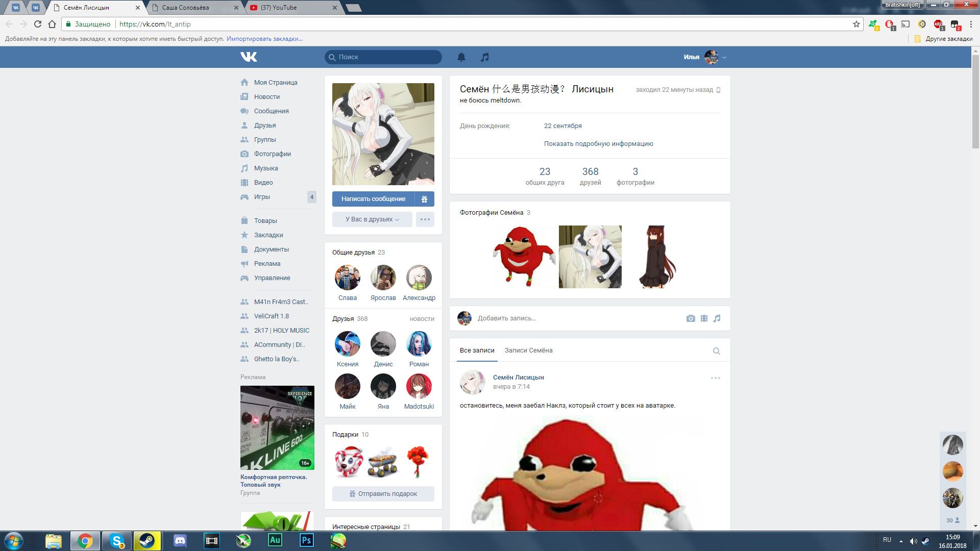Click the send gift icon button
Image resolution: width=980 pixels, height=551 pixels.
(x=424, y=199)
